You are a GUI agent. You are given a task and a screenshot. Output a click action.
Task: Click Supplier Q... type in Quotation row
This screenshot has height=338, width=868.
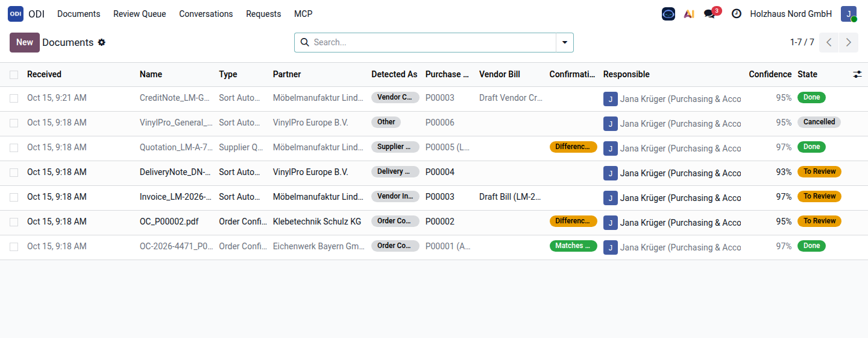pos(243,147)
